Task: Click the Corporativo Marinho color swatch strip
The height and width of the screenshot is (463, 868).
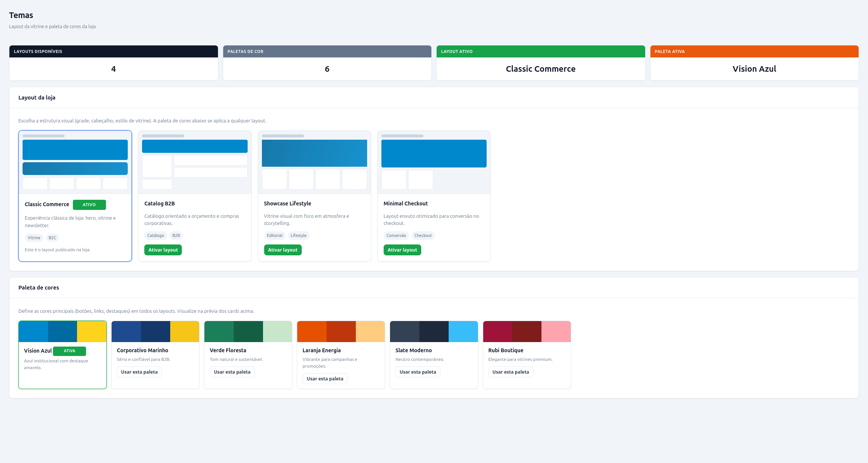Action: pyautogui.click(x=156, y=332)
